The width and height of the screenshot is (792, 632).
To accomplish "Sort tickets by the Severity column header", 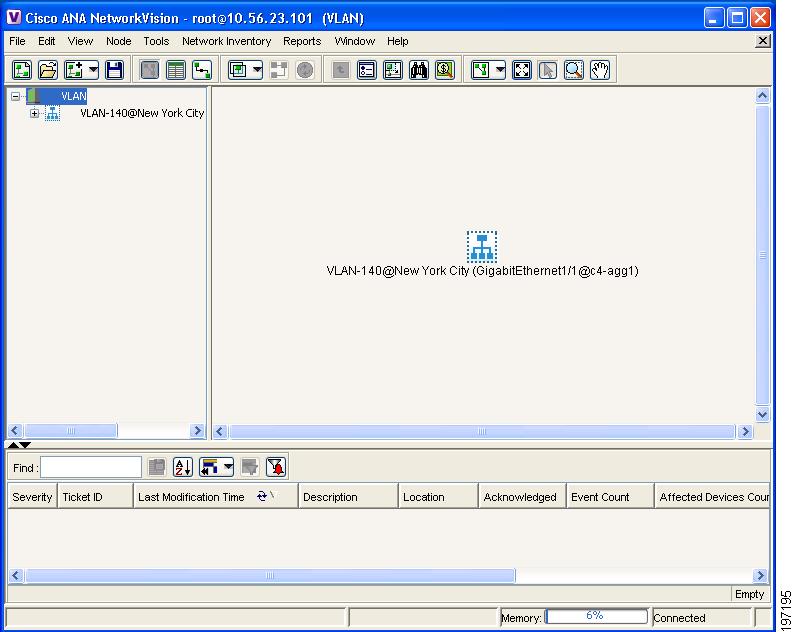I will tap(32, 497).
